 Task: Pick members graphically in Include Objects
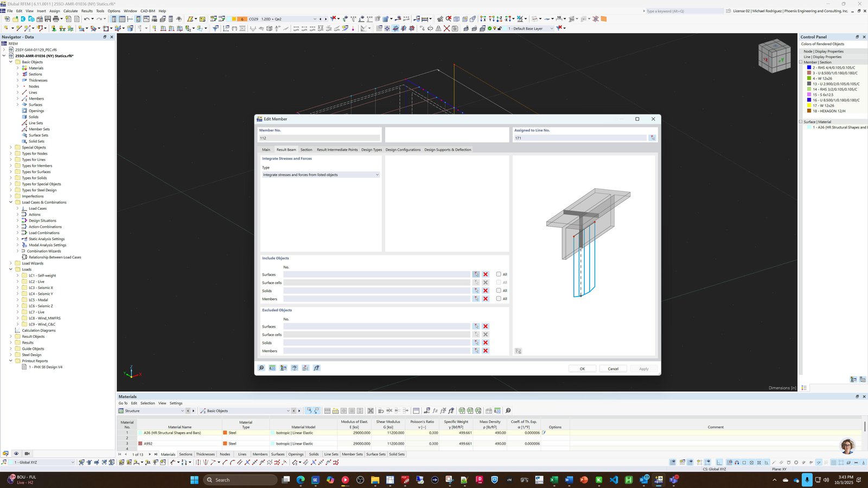click(476, 299)
